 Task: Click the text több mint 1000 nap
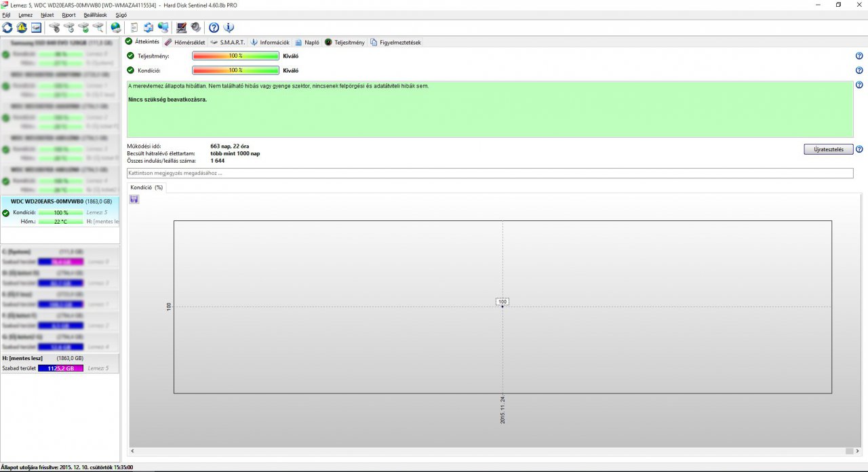pos(235,153)
